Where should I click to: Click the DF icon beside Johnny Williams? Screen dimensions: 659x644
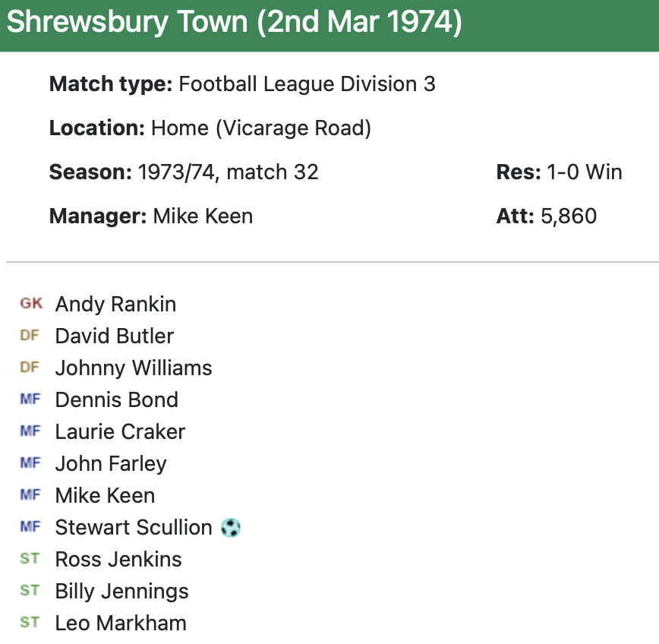30,368
